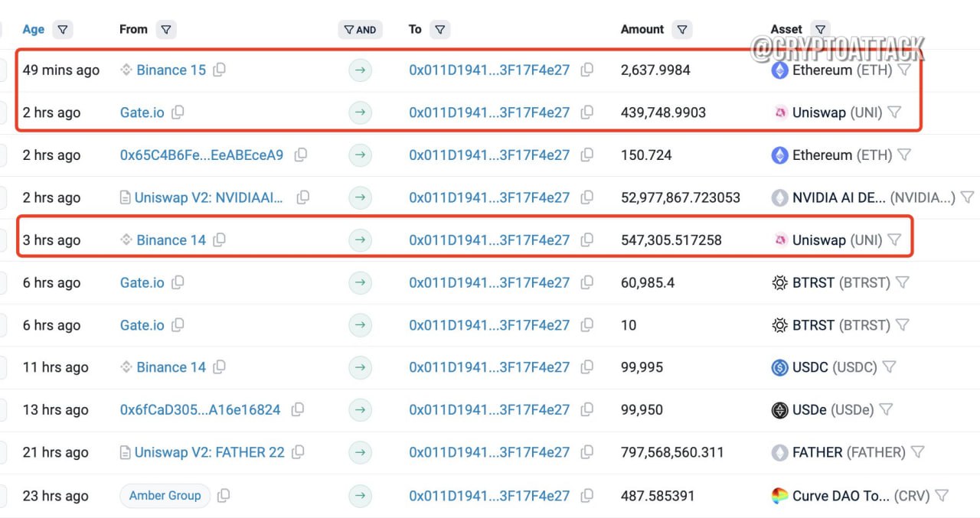Click the '21 hrs ago' age cell
The width and height of the screenshot is (980, 518).
pyautogui.click(x=55, y=452)
